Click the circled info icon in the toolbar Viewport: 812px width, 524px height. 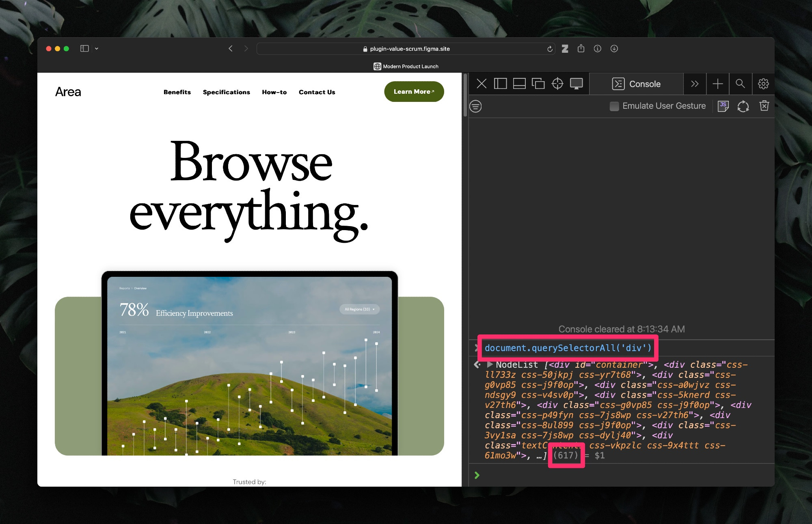597,48
